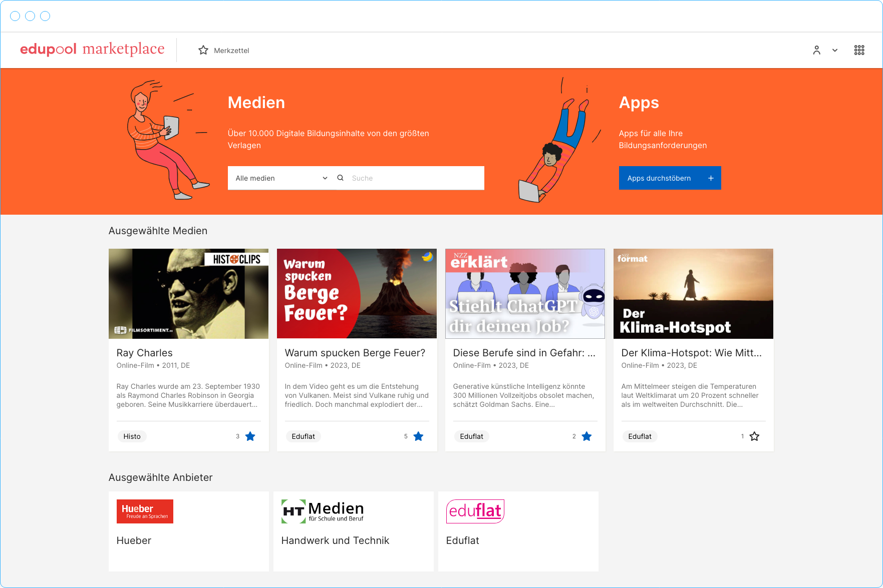Open the Warum spucken Berge Feuer? title
The height and width of the screenshot is (588, 883).
click(x=355, y=353)
